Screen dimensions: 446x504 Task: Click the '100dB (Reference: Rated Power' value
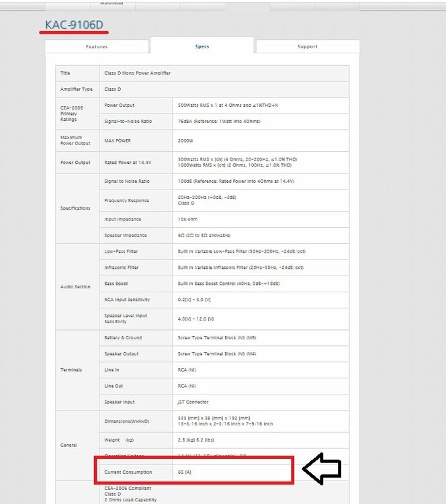[x=236, y=181]
